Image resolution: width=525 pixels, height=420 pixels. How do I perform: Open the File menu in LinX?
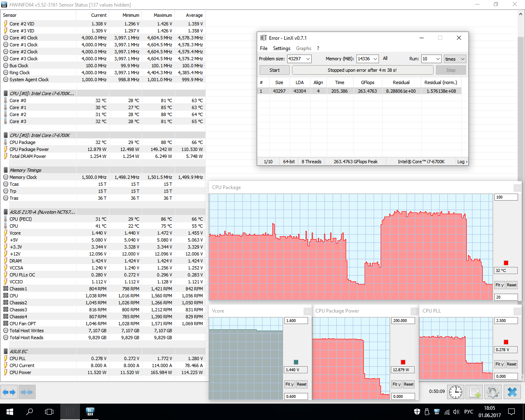tap(264, 48)
